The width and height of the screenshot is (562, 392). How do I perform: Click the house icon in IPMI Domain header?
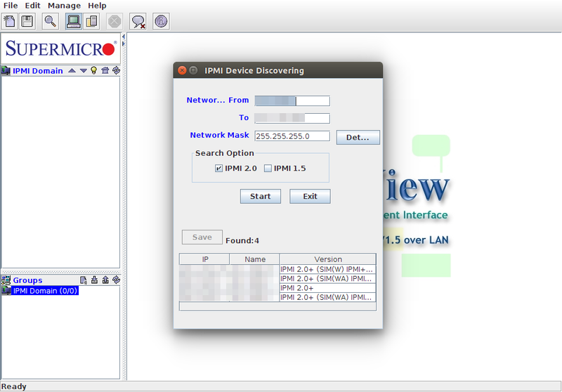point(105,70)
